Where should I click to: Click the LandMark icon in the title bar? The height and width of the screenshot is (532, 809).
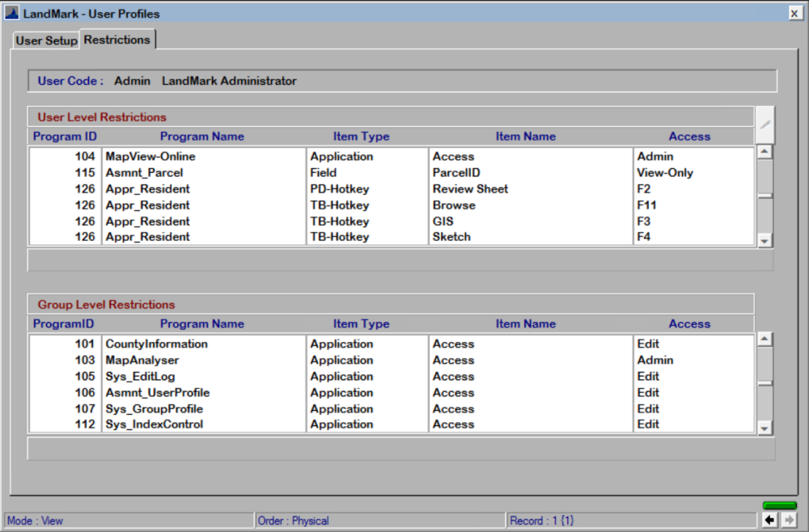point(11,13)
